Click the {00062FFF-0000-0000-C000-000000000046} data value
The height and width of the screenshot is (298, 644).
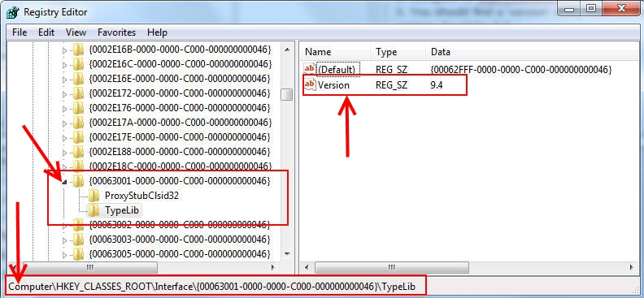tap(521, 70)
